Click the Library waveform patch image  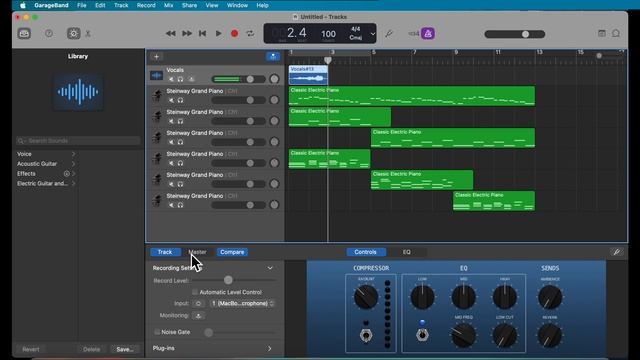[78, 92]
